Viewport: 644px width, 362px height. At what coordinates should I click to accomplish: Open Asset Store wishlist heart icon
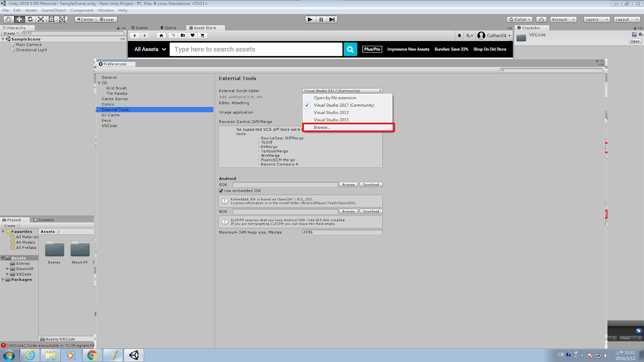coord(192,35)
